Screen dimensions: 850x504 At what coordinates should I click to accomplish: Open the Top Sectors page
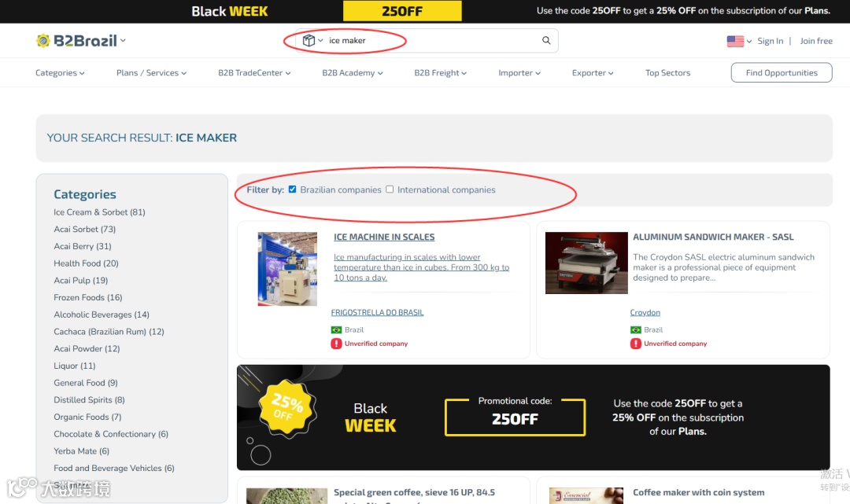pyautogui.click(x=668, y=72)
